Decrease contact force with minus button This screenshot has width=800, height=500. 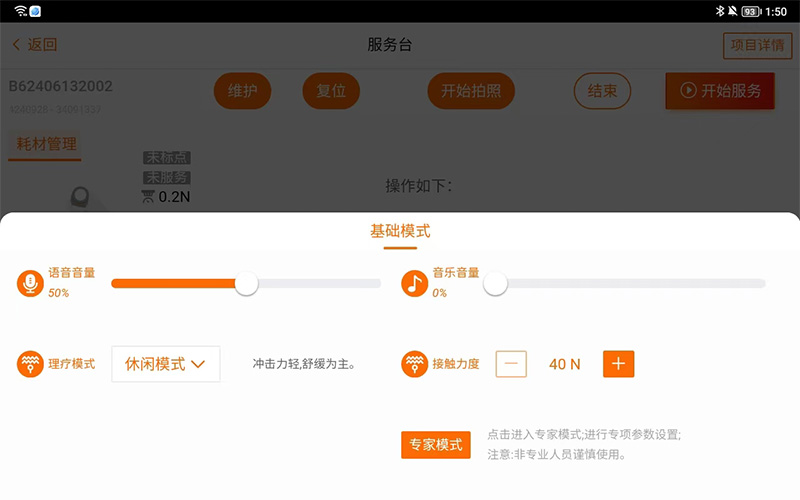510,364
